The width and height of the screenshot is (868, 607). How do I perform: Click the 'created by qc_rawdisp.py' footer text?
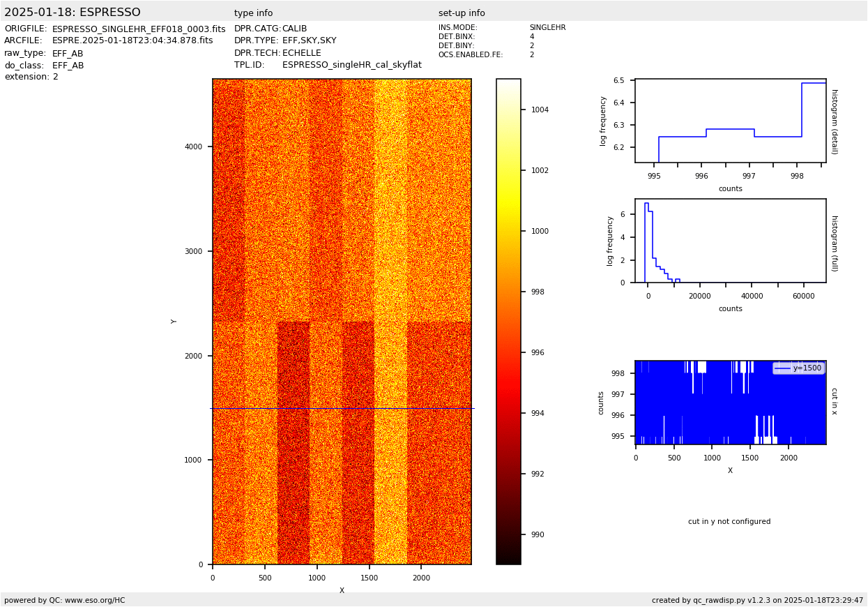point(757,600)
